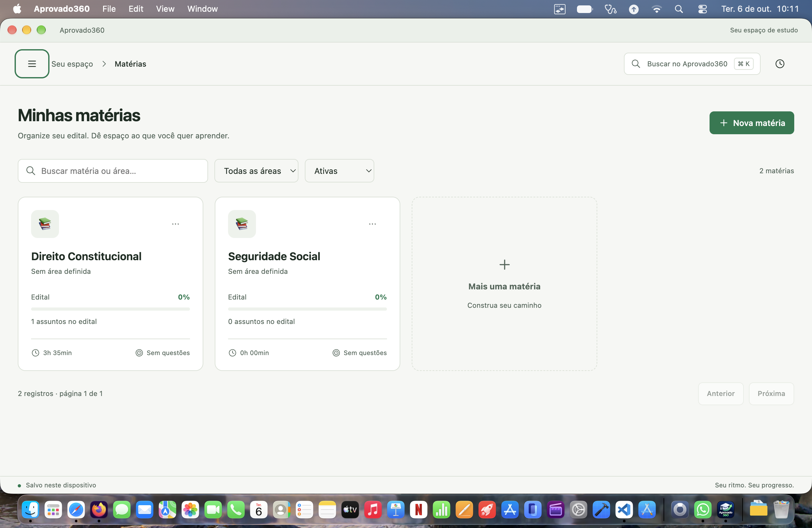Screen dimensions: 812x528
Task: Go to the Próxima page
Action: pos(771,393)
